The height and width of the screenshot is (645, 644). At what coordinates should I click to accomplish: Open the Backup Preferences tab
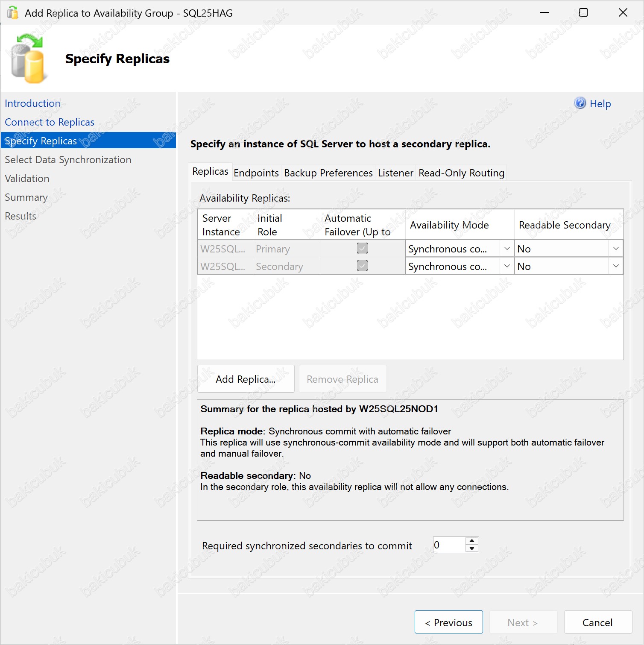coord(328,173)
